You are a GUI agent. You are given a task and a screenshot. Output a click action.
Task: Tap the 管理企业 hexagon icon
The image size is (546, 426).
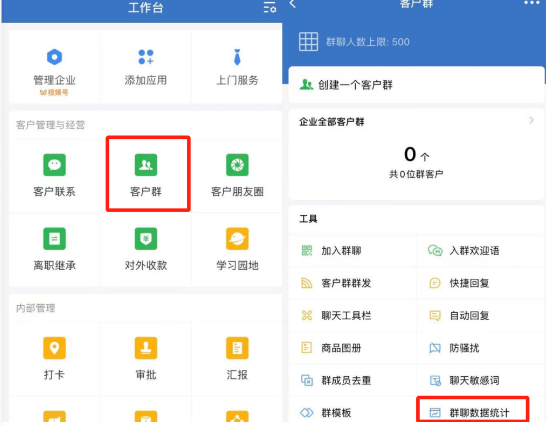pyautogui.click(x=54, y=57)
